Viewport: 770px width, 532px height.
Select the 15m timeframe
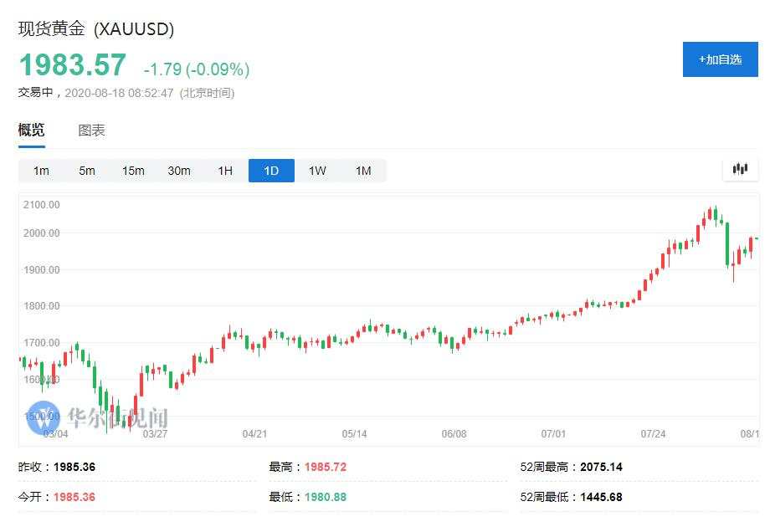click(x=133, y=171)
